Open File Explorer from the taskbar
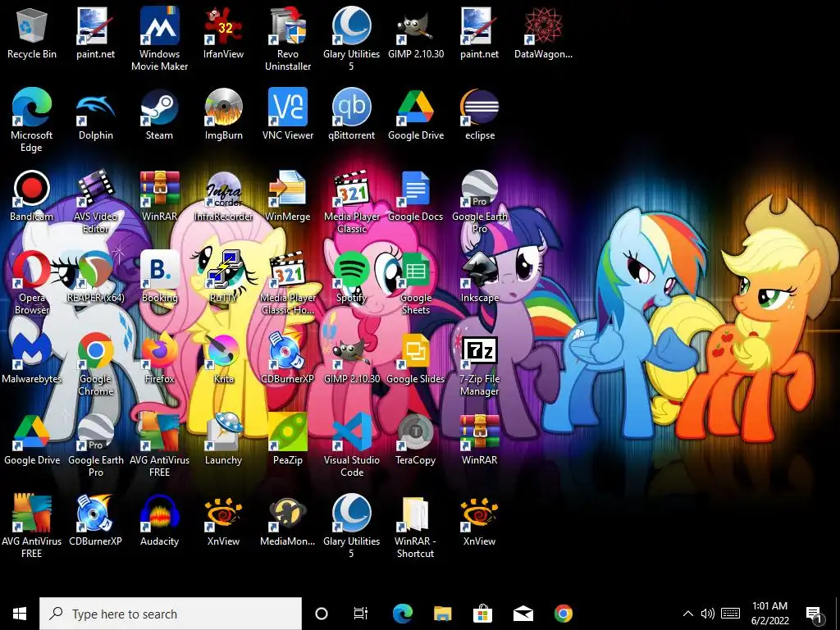 pyautogui.click(x=442, y=614)
